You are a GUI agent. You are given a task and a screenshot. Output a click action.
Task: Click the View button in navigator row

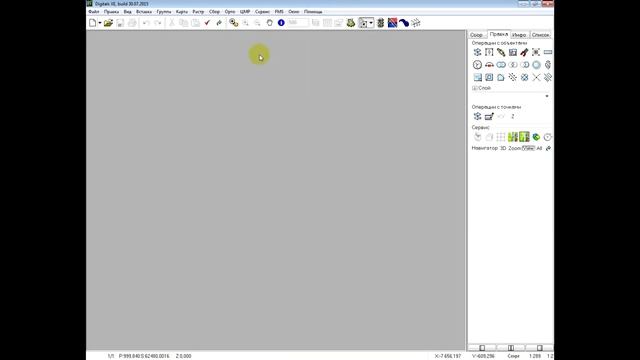coord(528,148)
